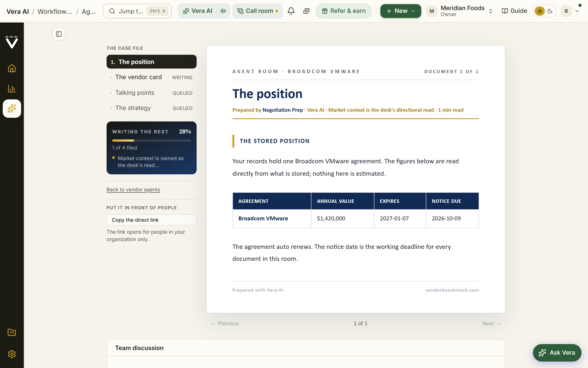The width and height of the screenshot is (588, 368).
Task: Click the 'Prepared with Vera AI' footer
Action: [258, 290]
